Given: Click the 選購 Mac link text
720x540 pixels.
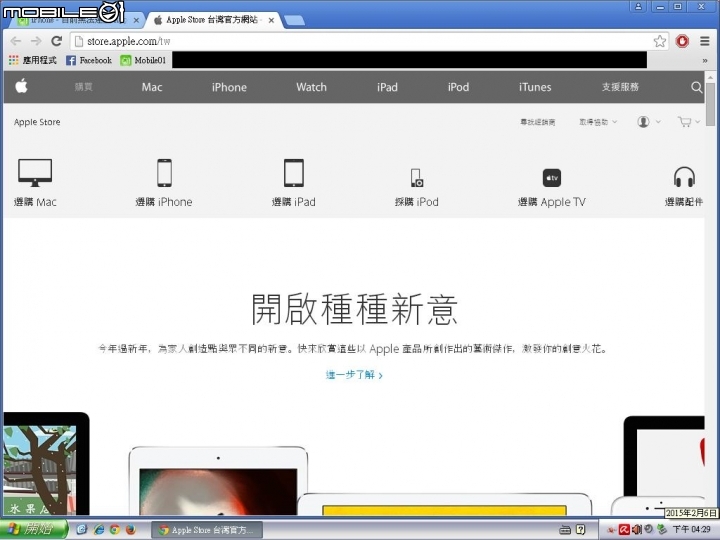Looking at the screenshot, I should (35, 202).
